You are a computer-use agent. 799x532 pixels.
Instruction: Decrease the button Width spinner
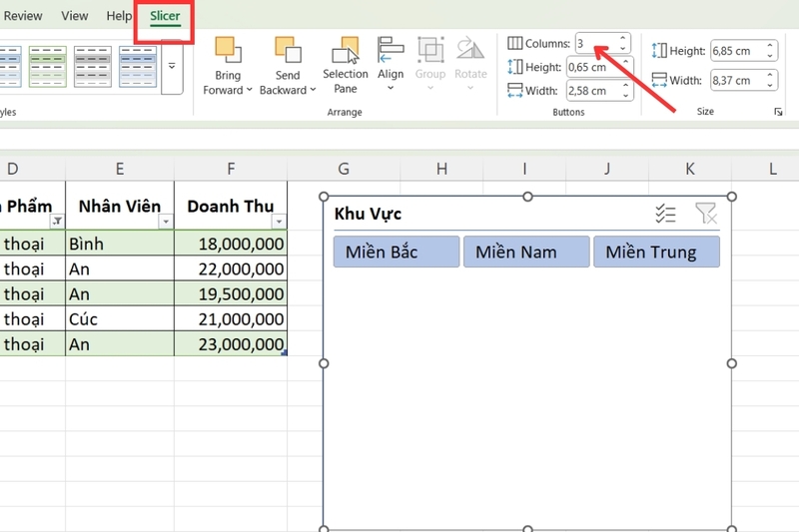tap(626, 96)
